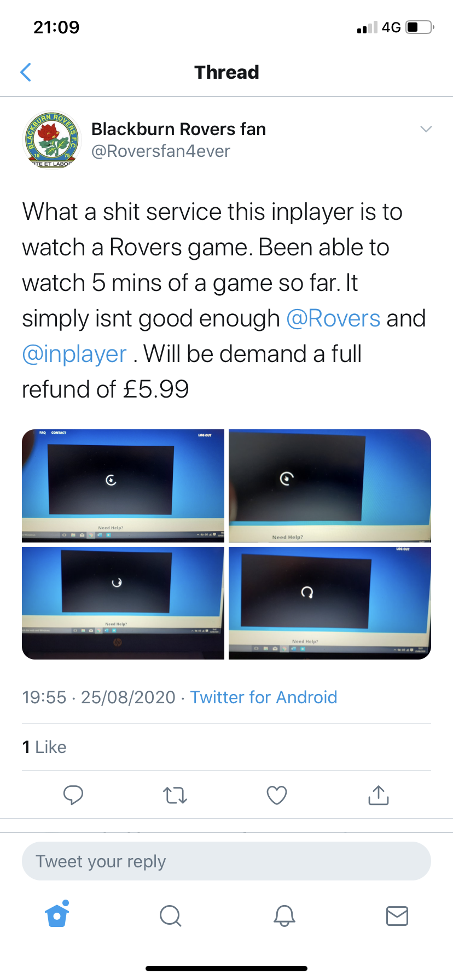Open the top-right attached photo
Screen dimensions: 453x980
coord(330,486)
